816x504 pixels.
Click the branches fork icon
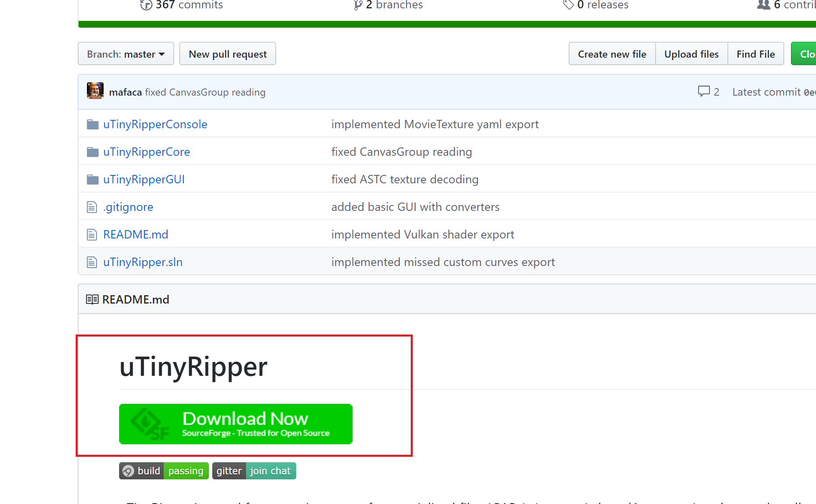[x=358, y=5]
